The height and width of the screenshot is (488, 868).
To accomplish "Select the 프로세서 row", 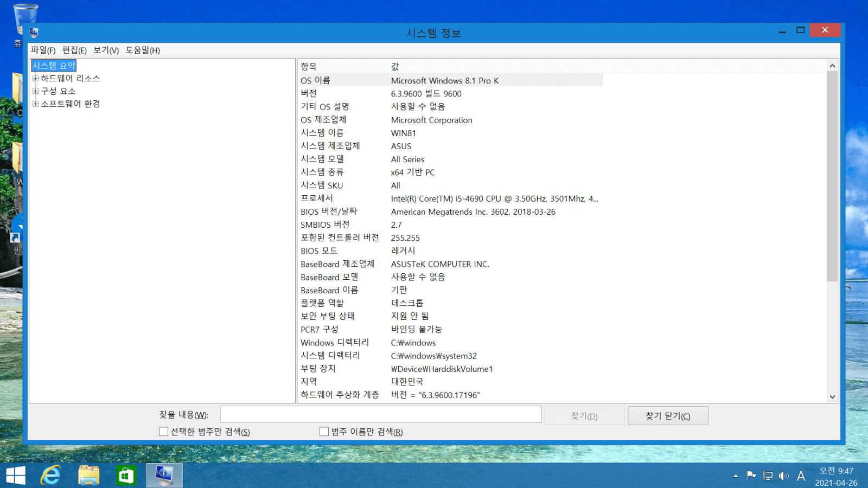I will [x=450, y=198].
